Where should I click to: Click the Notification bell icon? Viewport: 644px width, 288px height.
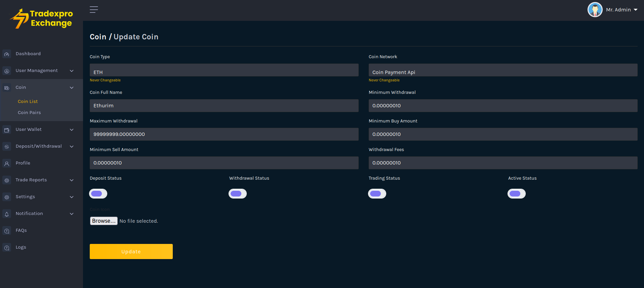point(7,214)
